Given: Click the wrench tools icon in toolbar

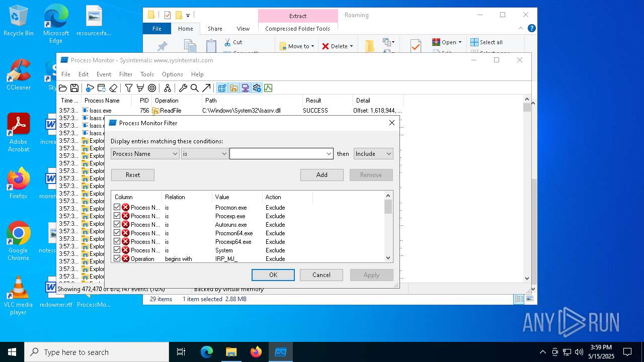Looking at the screenshot, I should point(183,88).
